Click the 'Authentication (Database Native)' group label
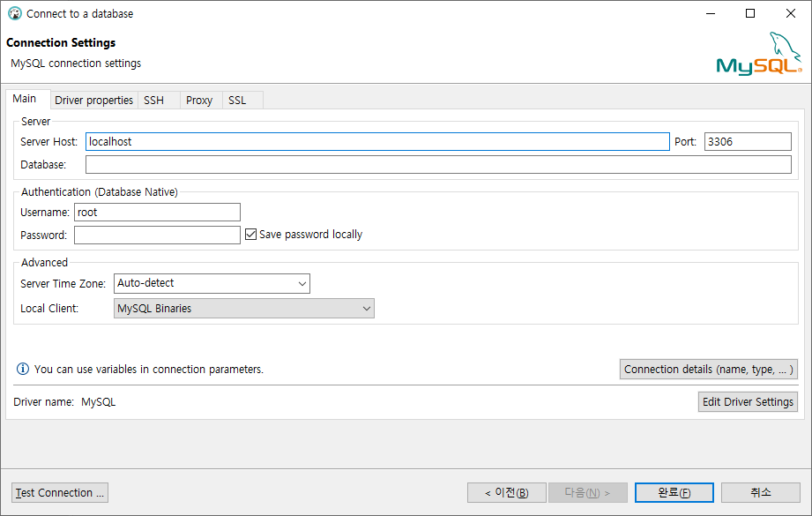This screenshot has width=812, height=516. point(100,191)
